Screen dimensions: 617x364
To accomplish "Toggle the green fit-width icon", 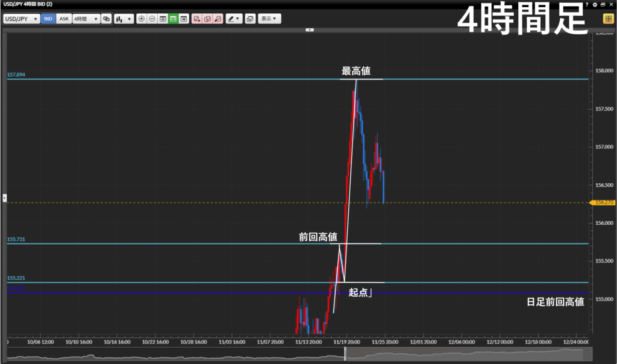I will (173, 19).
